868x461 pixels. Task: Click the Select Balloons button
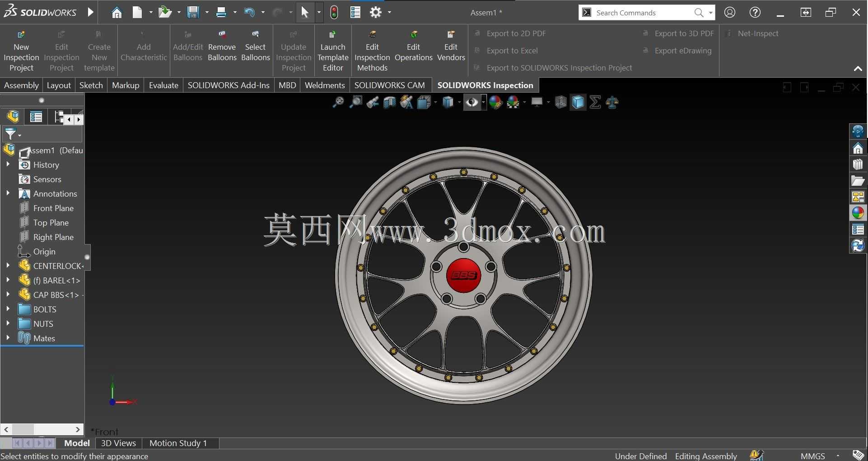click(x=255, y=46)
